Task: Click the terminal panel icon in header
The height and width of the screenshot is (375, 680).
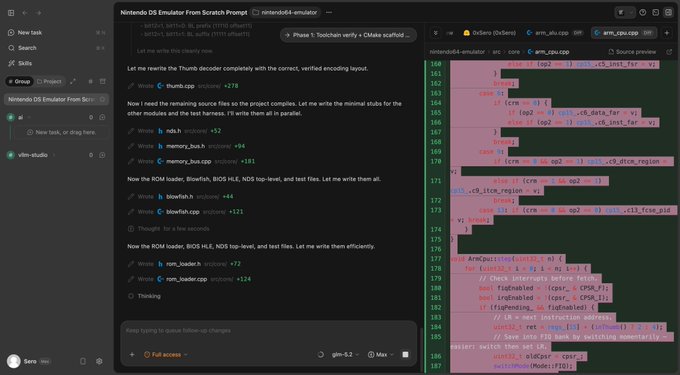Action: [656, 13]
